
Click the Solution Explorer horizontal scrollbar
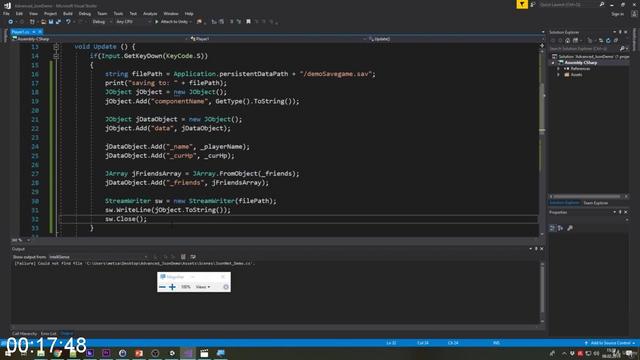click(586, 196)
